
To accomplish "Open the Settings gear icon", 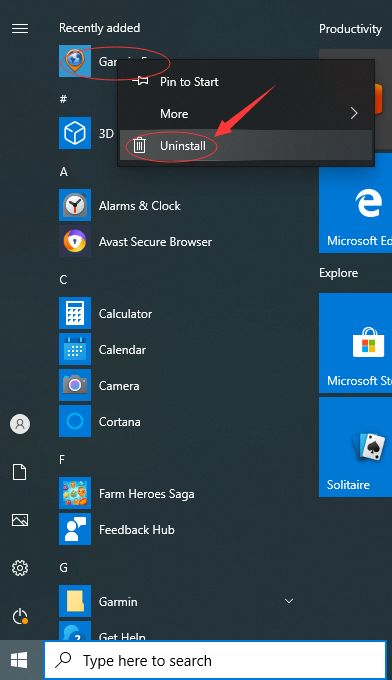I will 20,568.
